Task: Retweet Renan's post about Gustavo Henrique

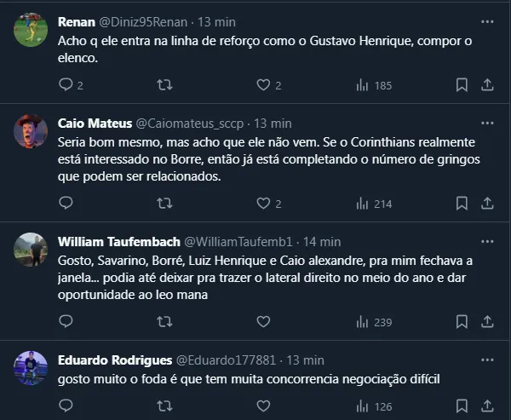Action: 165,85
